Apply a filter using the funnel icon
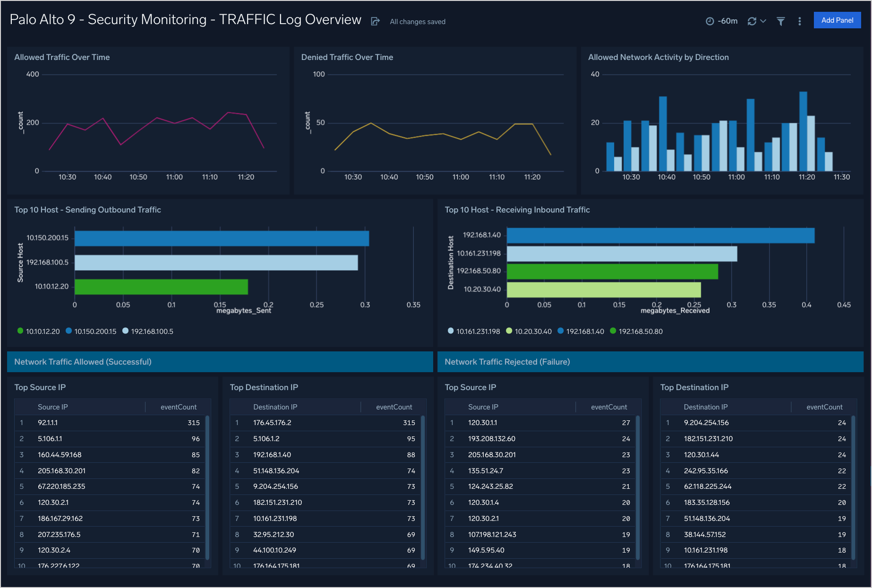This screenshot has width=872, height=588. click(x=780, y=21)
